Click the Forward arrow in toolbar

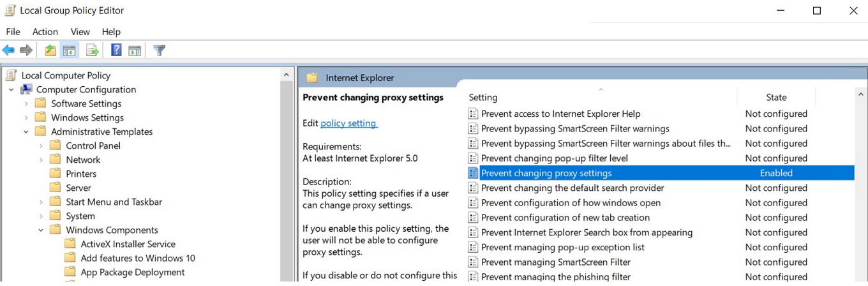[26, 50]
